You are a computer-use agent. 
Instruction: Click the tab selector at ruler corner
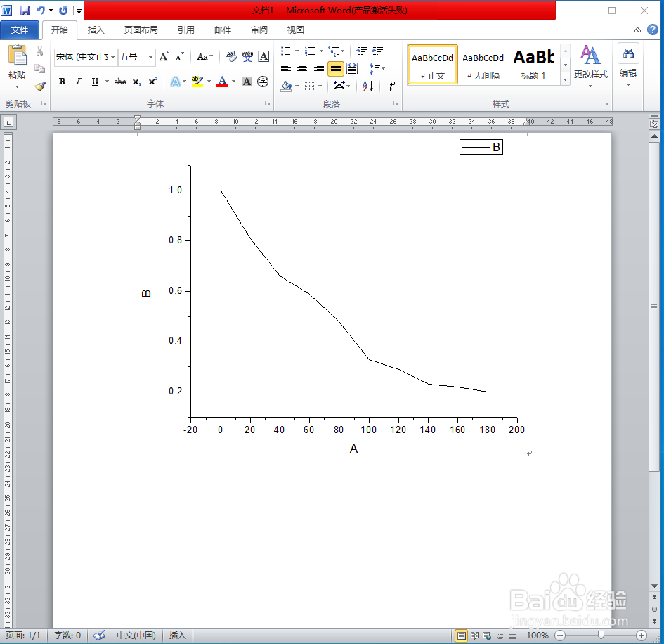[8, 122]
